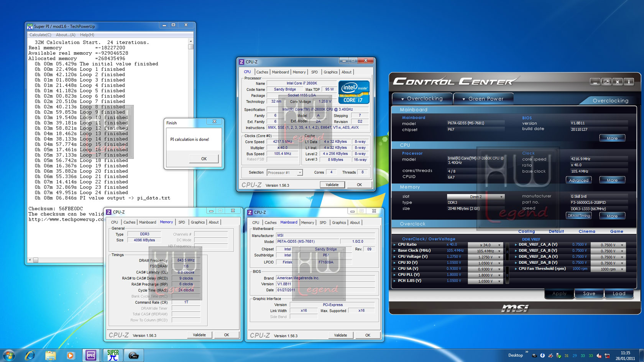Select the Cinema profile mode
Viewport: 644px width, 362px height.
587,231
